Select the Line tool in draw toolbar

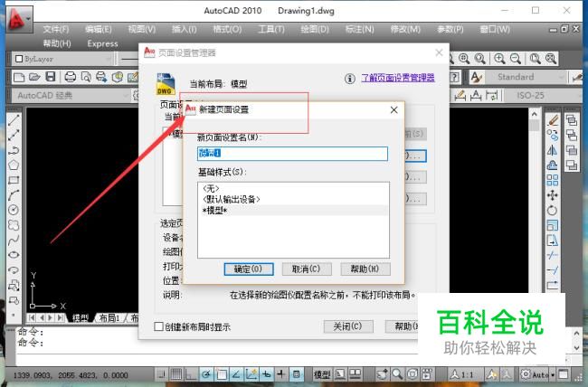pos(14,120)
